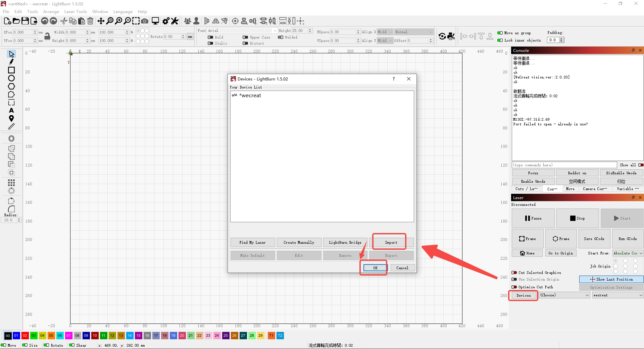Cut selection with scissors icon
This screenshot has width=644, height=349.
click(64, 21)
